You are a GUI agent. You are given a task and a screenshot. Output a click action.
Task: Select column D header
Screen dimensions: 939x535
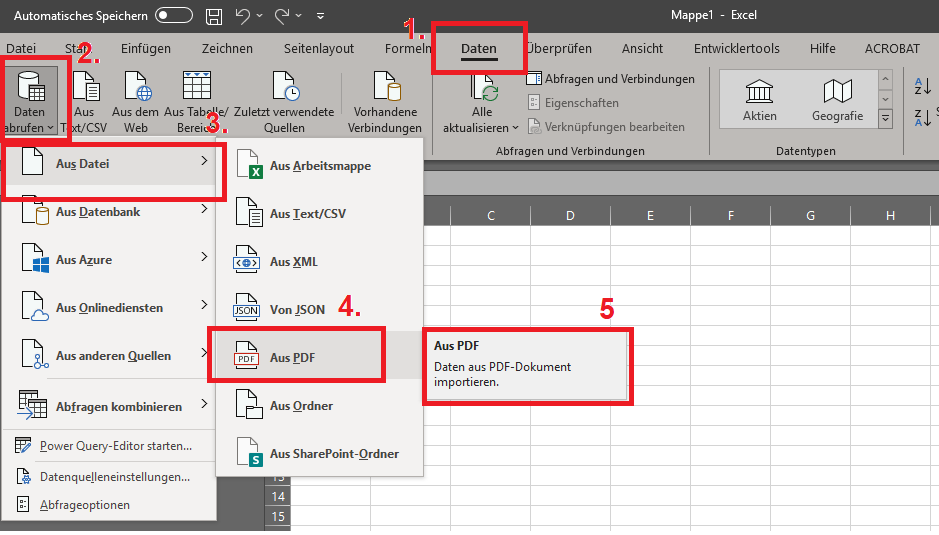click(x=570, y=215)
